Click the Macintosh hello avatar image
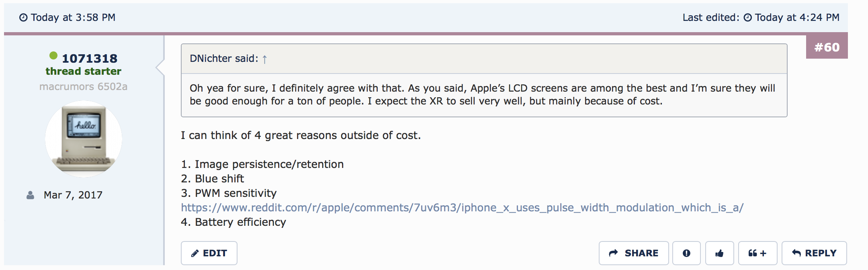Viewport: 868px width, 270px height. click(x=84, y=139)
